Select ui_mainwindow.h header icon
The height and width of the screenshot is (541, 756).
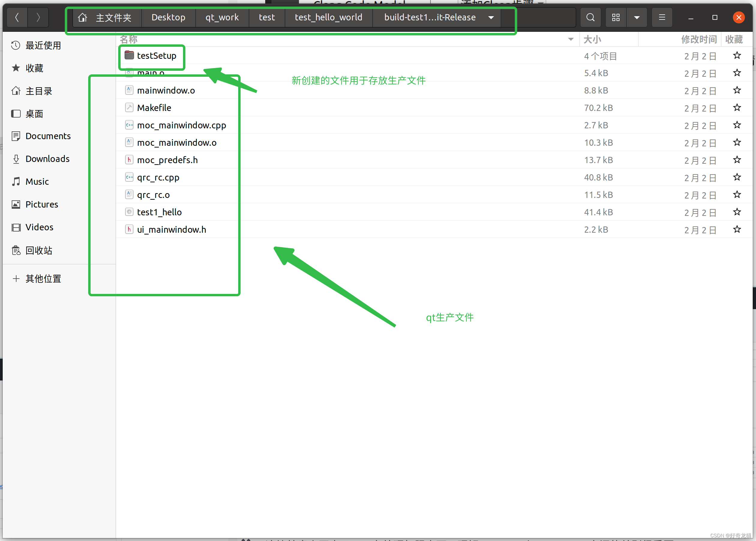(129, 229)
